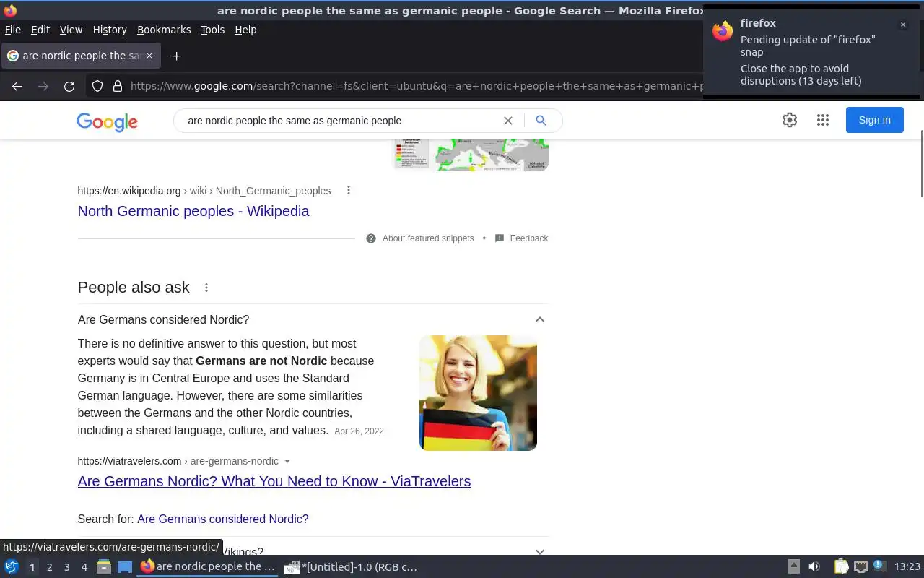Click the 'People also ask' heading
The height and width of the screenshot is (578, 924).
point(134,288)
